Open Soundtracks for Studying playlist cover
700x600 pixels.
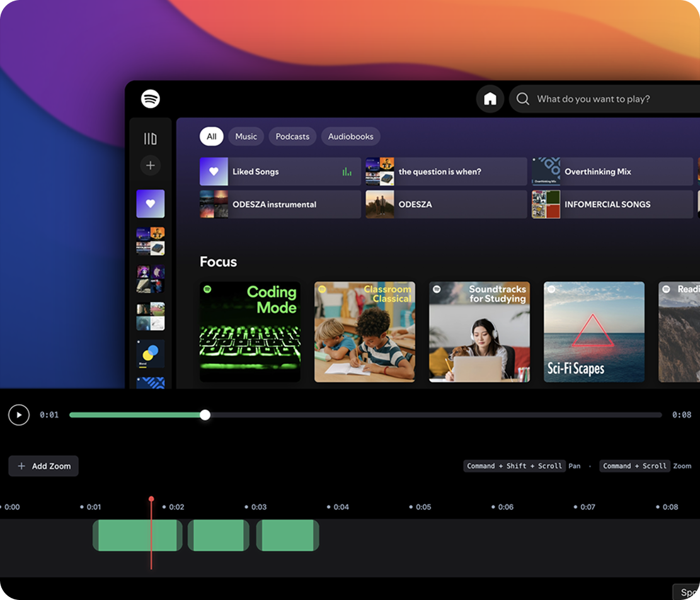(x=479, y=332)
